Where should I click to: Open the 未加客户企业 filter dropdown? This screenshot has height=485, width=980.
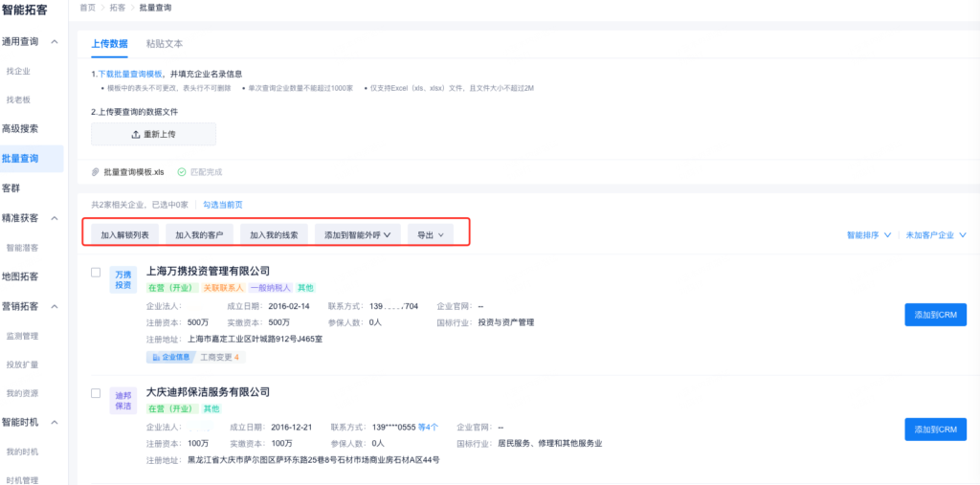[x=935, y=234]
